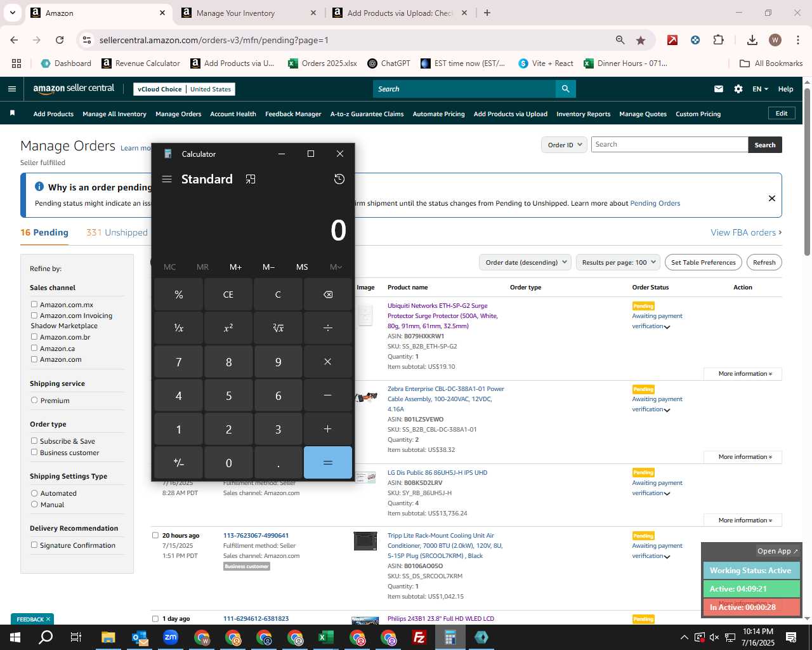Open Chrome downloads icon

(752, 40)
